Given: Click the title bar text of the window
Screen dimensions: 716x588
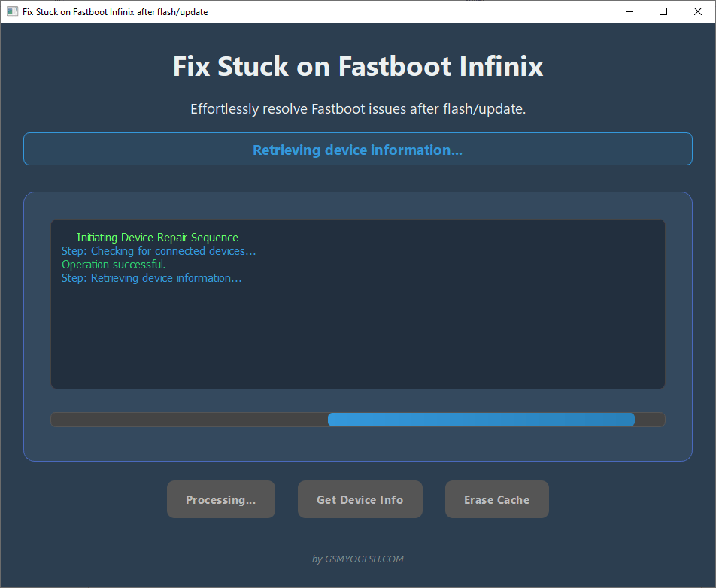Looking at the screenshot, I should point(113,11).
